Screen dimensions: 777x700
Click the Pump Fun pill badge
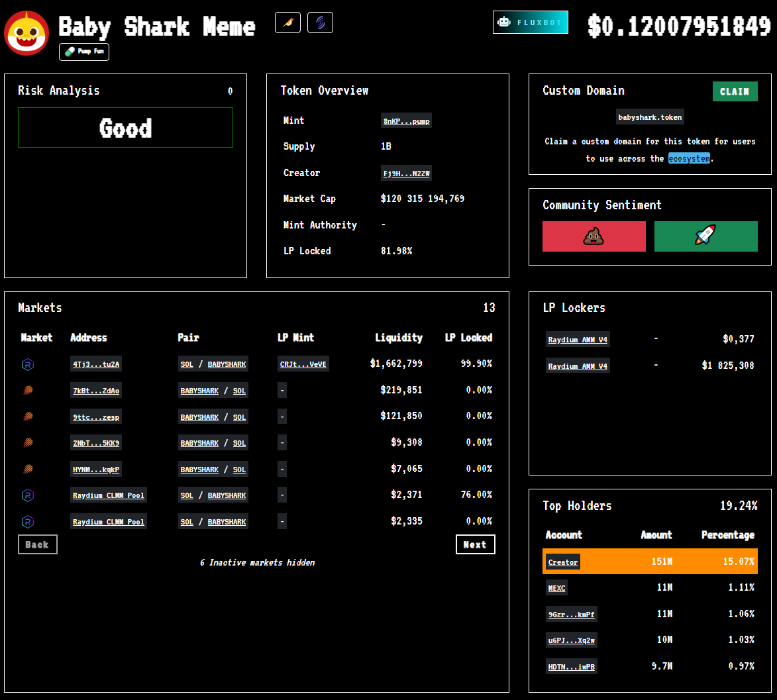click(x=83, y=51)
